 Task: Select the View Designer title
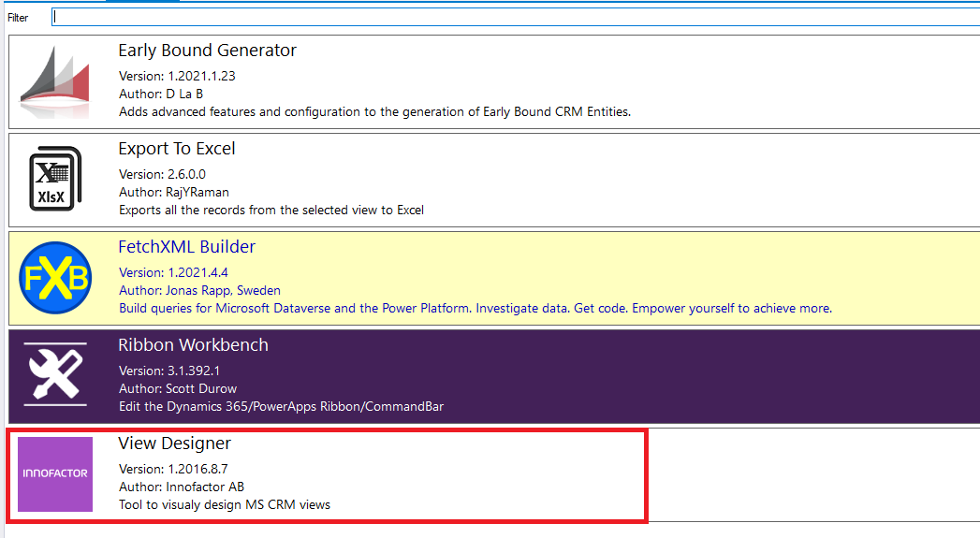pos(174,443)
